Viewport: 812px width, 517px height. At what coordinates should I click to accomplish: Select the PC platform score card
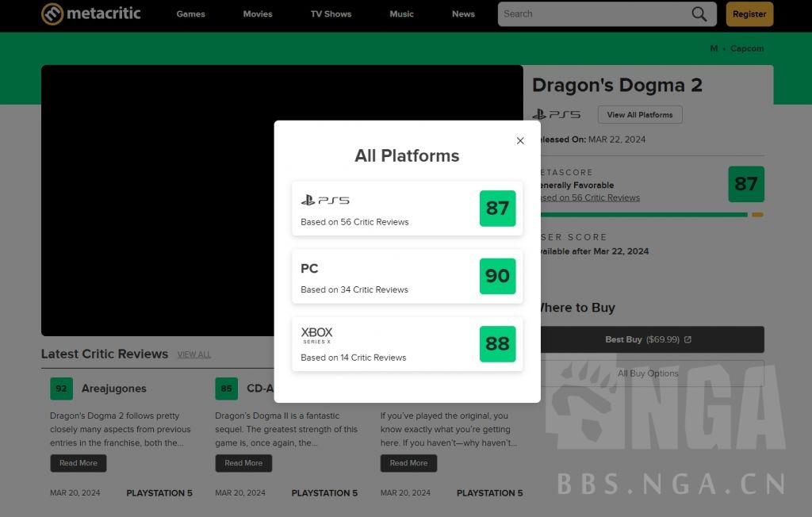[386, 277]
